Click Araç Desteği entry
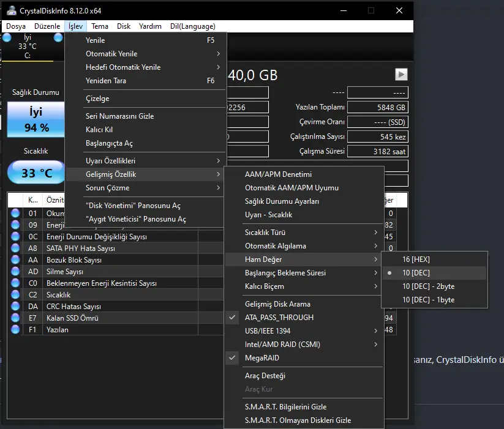 click(x=304, y=375)
